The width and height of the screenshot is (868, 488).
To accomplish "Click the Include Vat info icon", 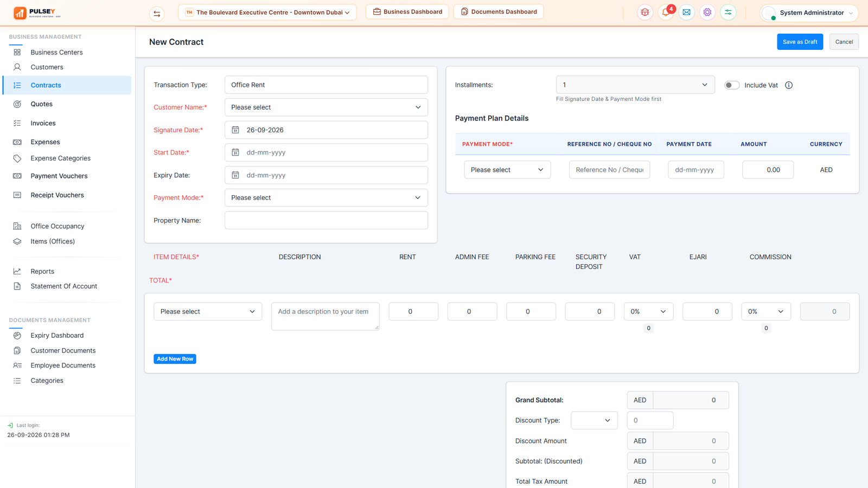I will click(x=789, y=85).
